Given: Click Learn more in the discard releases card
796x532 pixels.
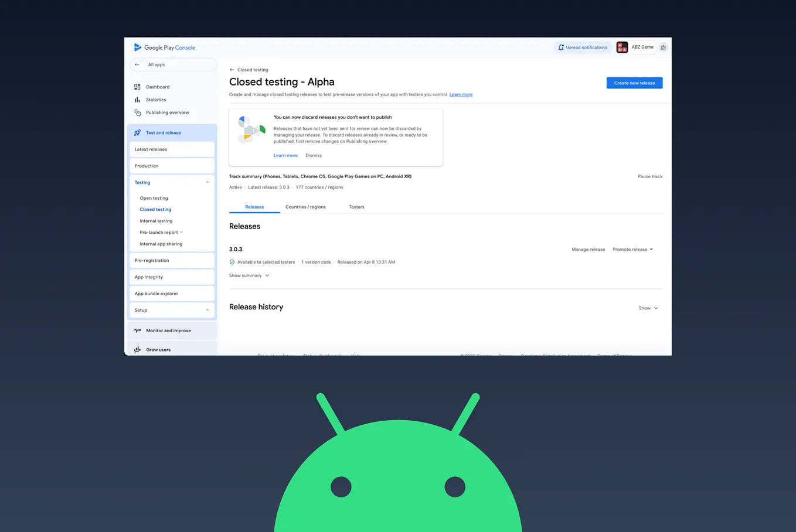Looking at the screenshot, I should tap(285, 155).
